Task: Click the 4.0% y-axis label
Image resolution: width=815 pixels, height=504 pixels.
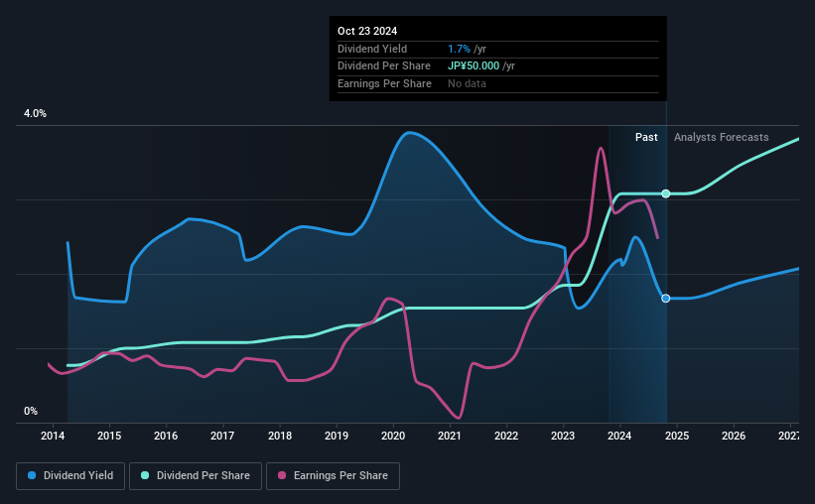Action: 35,113
